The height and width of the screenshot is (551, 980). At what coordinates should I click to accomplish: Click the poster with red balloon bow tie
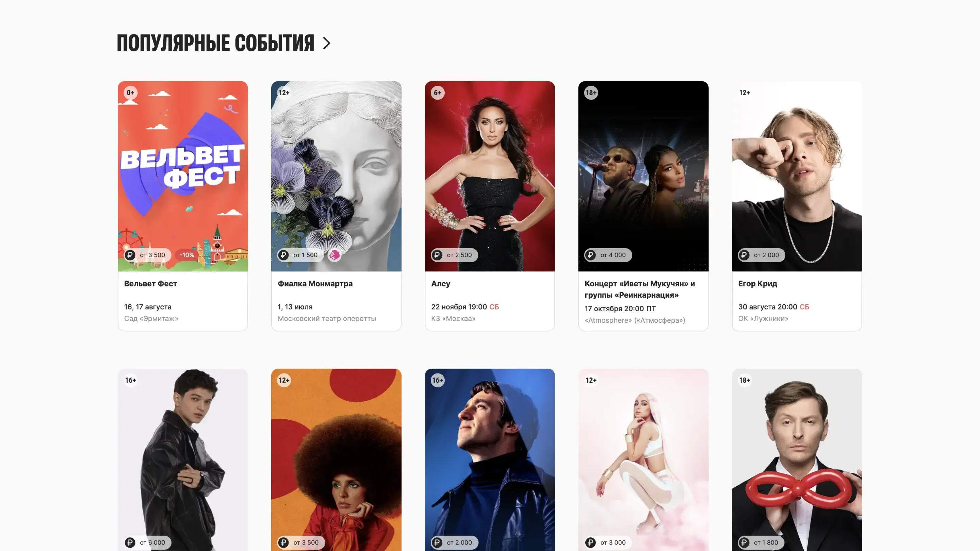click(797, 460)
